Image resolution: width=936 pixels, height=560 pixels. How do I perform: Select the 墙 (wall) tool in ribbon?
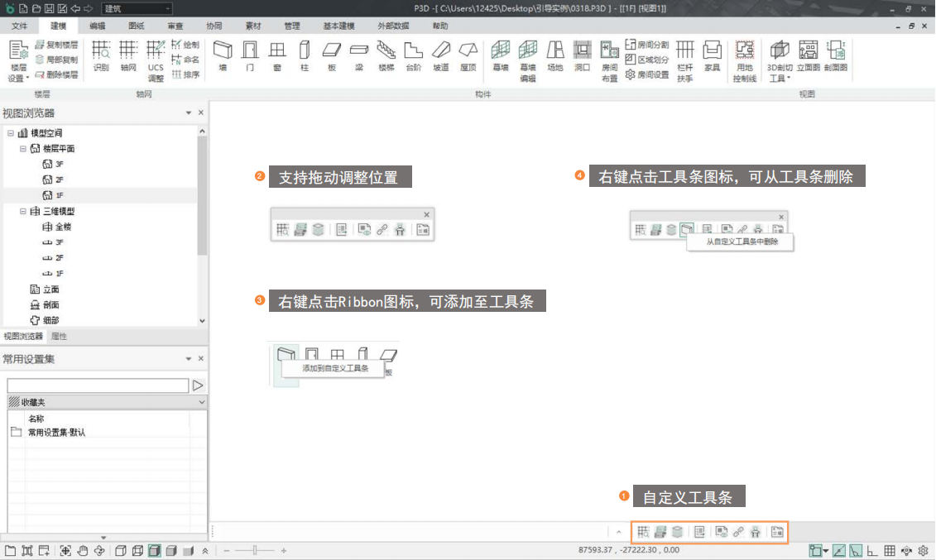[222, 54]
